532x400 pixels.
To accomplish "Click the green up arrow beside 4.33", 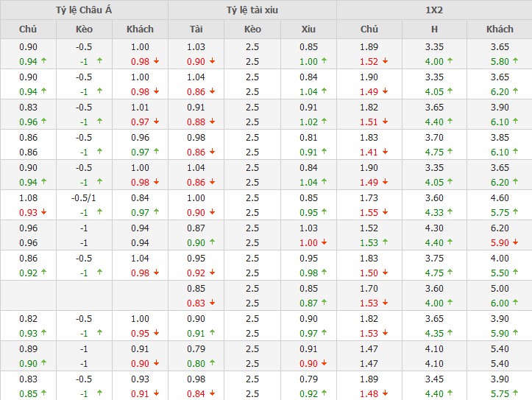I will (450, 213).
